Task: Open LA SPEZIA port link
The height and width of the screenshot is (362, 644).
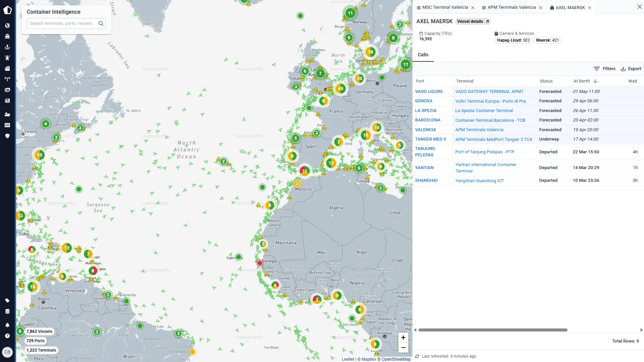Action: (426, 111)
